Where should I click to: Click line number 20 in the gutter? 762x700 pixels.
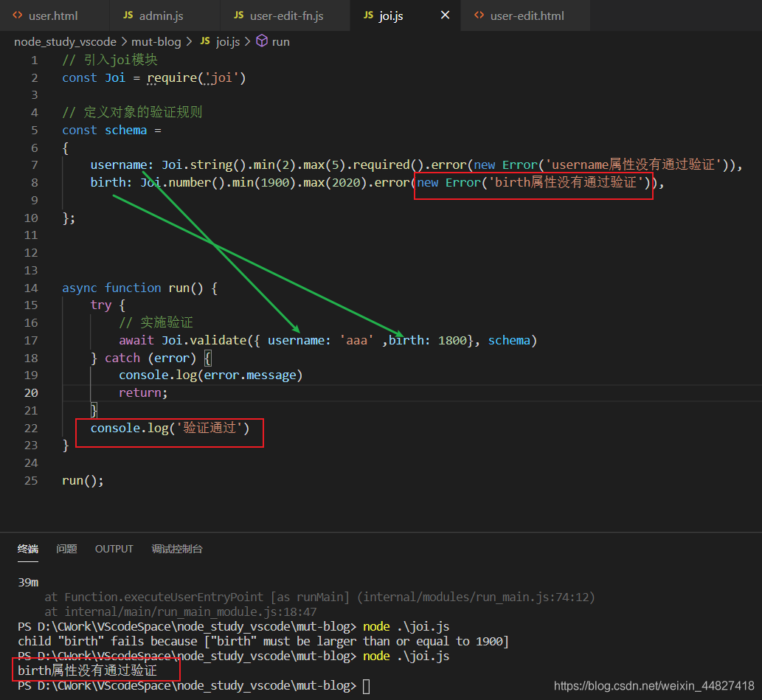31,392
